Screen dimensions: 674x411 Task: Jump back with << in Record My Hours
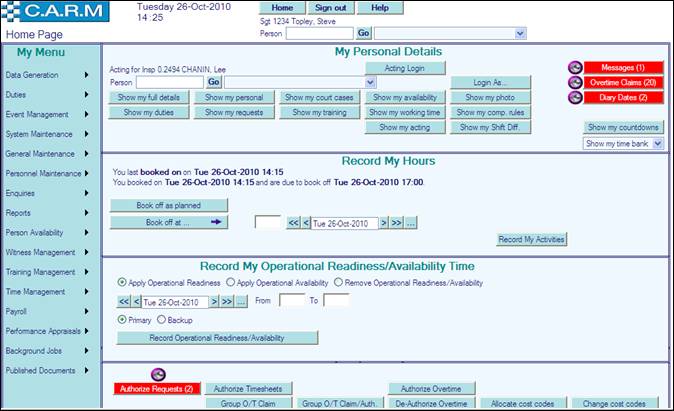coord(294,223)
